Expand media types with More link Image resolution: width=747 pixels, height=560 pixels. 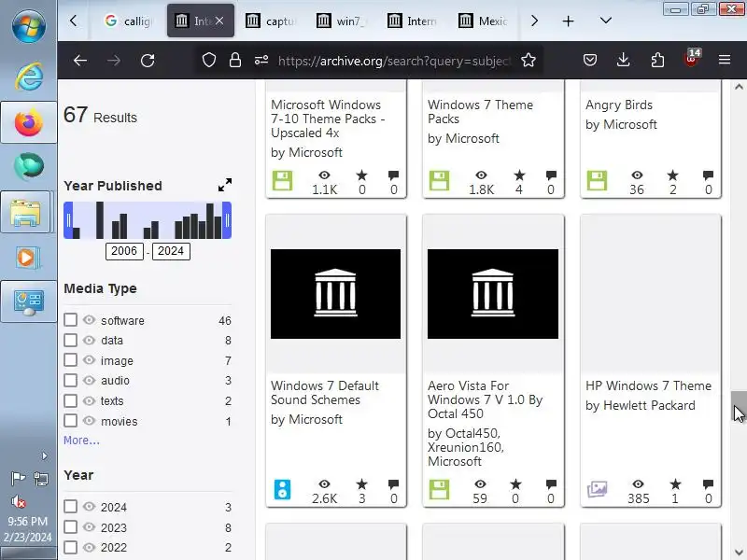81,441
